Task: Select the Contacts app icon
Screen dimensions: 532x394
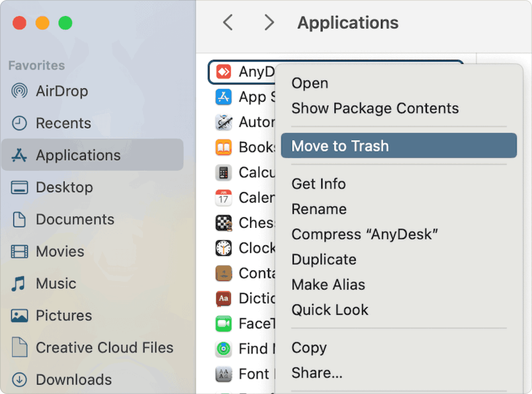Action: (x=223, y=273)
